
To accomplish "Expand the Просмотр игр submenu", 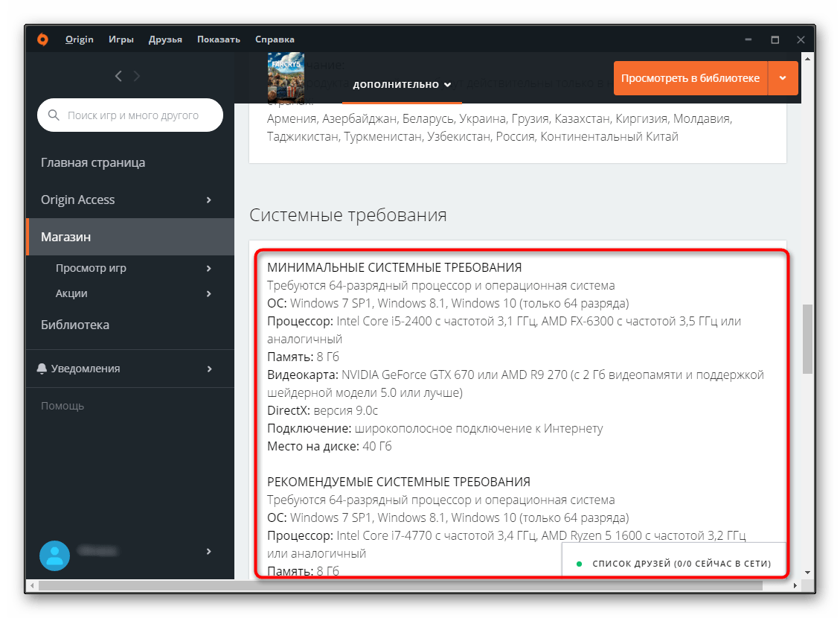I will 209,268.
